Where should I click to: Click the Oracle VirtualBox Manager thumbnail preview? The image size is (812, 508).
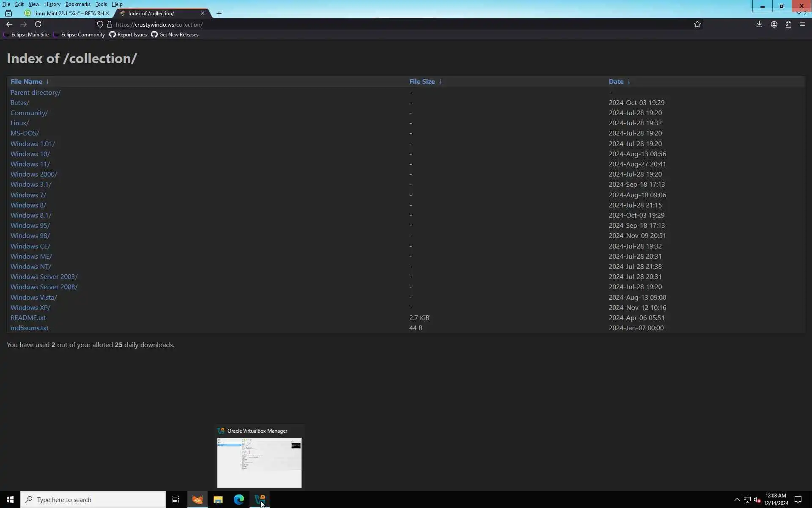tap(259, 462)
